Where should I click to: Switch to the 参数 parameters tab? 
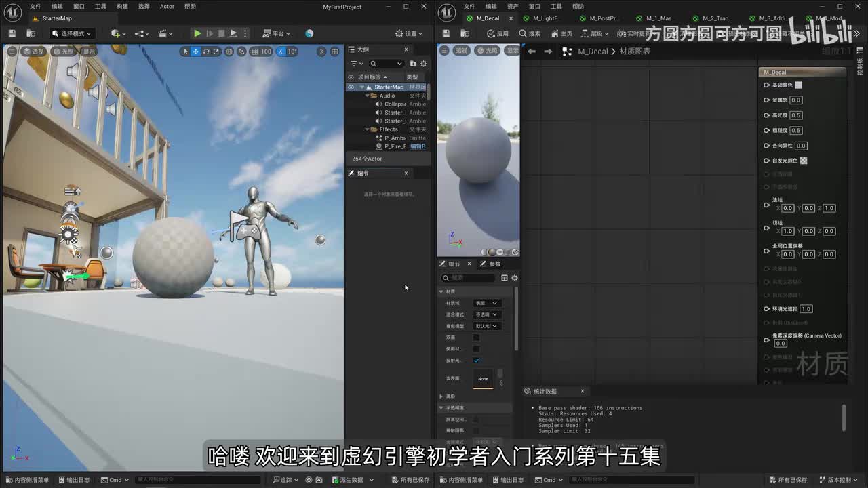[x=491, y=264]
